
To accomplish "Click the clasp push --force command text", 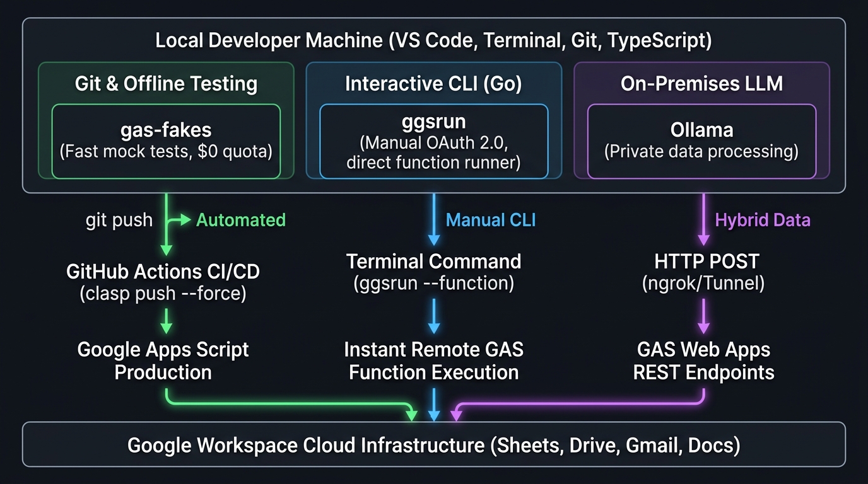I will (x=163, y=294).
